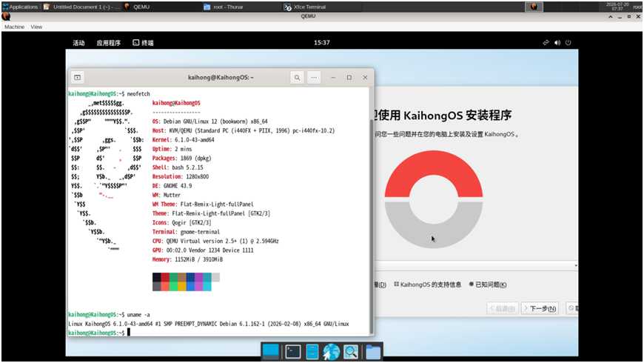The height and width of the screenshot is (363, 644).
Task: Click the host date and time clock
Action: tap(617, 7)
